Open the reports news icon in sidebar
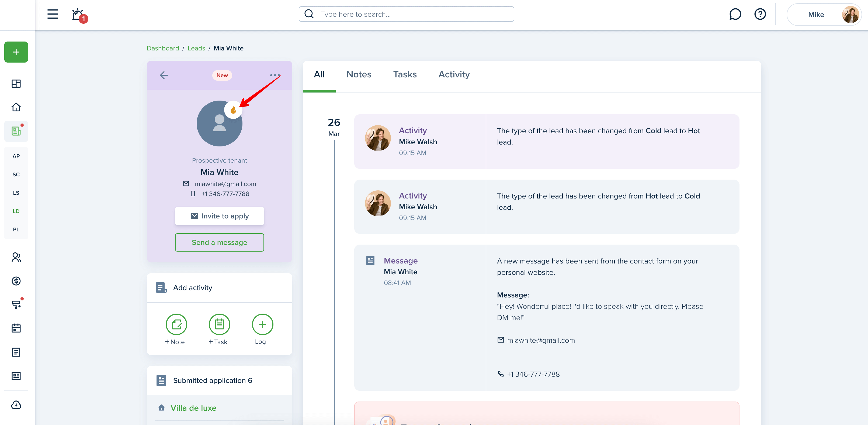 pyautogui.click(x=16, y=376)
